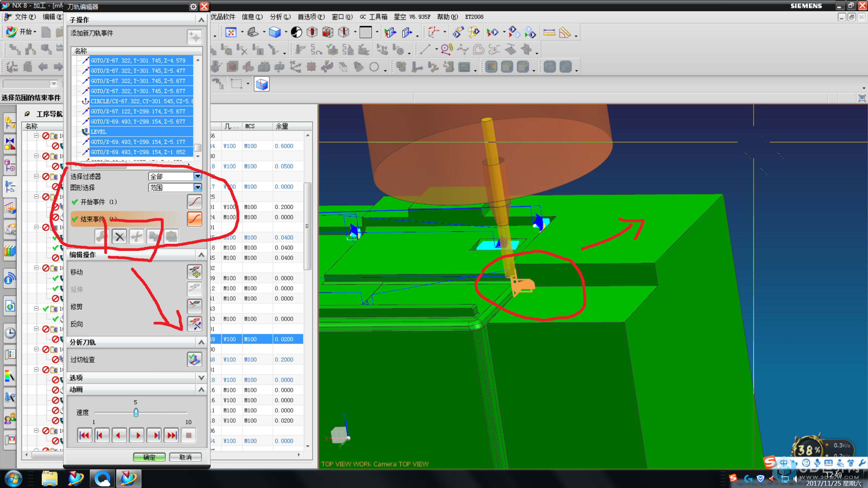Screen dimensions: 868x488
Task: Open the 窗口 menu
Action: pyautogui.click(x=342, y=17)
